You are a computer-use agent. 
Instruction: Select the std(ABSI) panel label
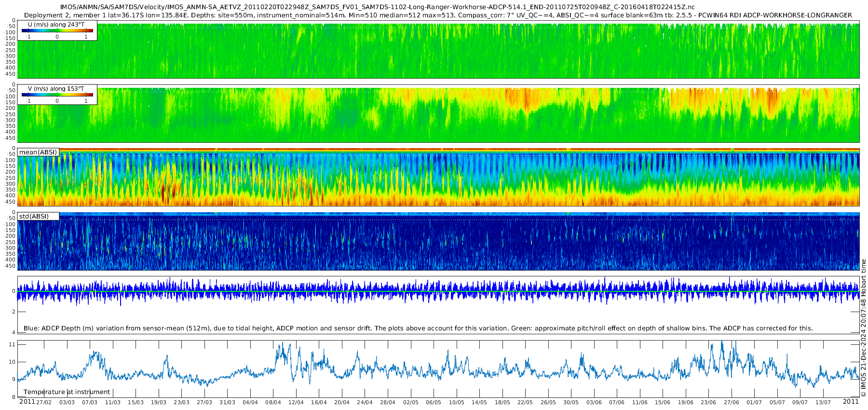pos(34,217)
